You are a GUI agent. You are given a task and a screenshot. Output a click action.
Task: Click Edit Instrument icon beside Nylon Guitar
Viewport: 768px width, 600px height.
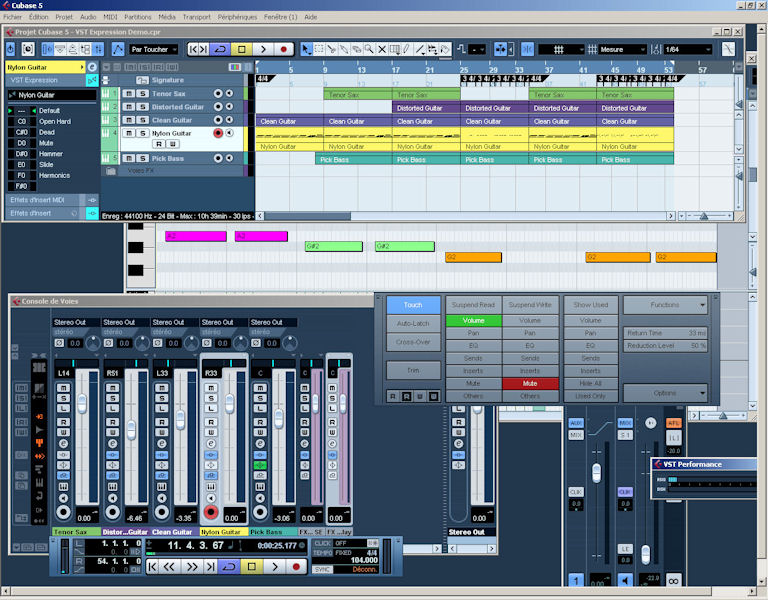tap(92, 67)
